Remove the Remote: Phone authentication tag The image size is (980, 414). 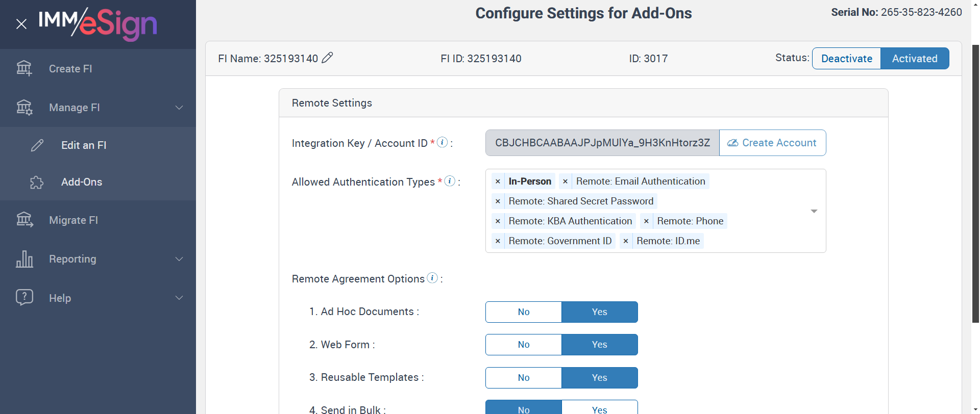(x=646, y=221)
